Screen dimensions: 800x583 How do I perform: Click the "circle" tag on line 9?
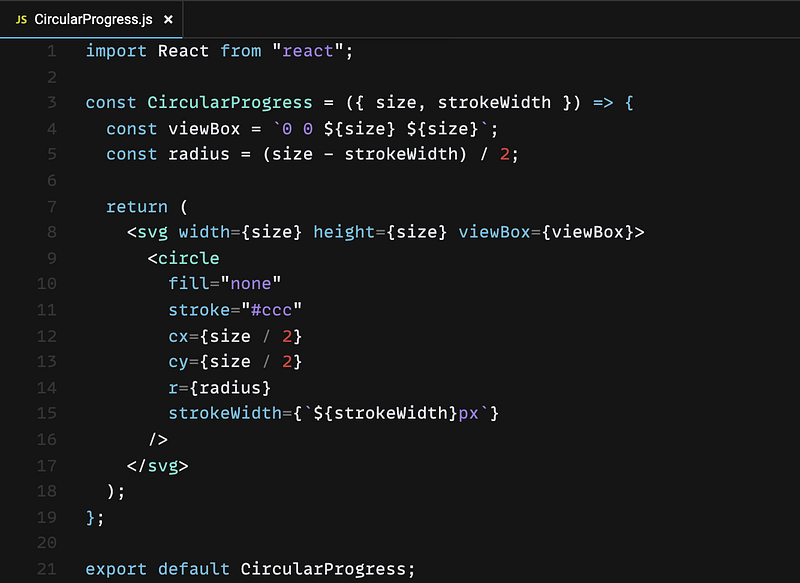coord(188,258)
